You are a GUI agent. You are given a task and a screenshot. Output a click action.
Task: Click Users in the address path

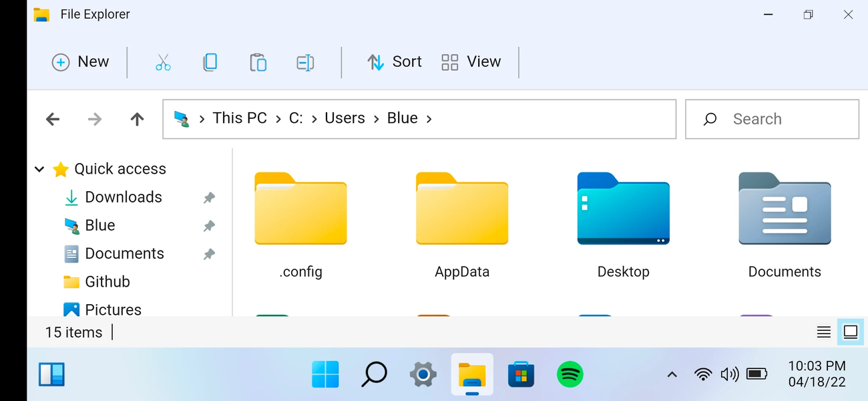[345, 118]
